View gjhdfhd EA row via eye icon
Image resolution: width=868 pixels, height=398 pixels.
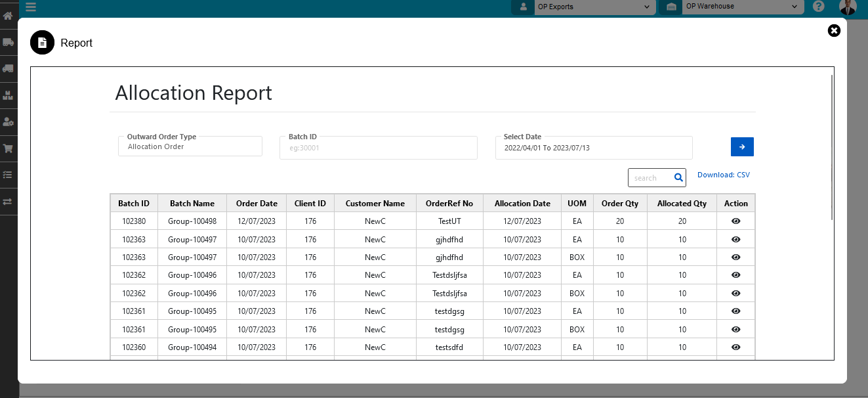coord(735,239)
